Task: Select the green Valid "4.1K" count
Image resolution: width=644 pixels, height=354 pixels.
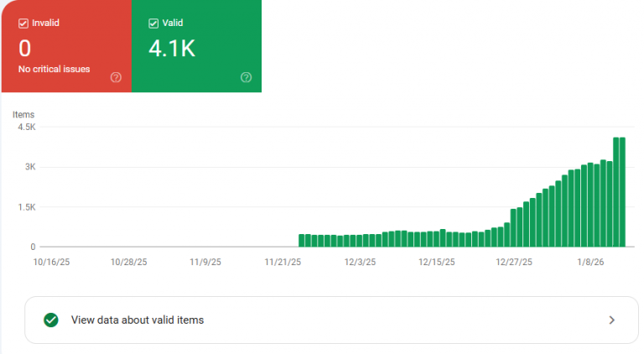Action: coord(172,49)
